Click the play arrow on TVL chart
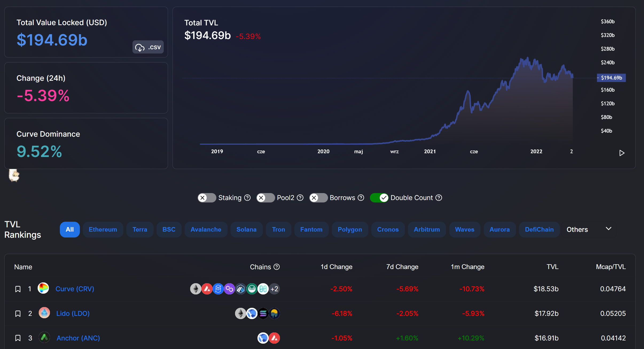644x349 pixels. click(622, 153)
